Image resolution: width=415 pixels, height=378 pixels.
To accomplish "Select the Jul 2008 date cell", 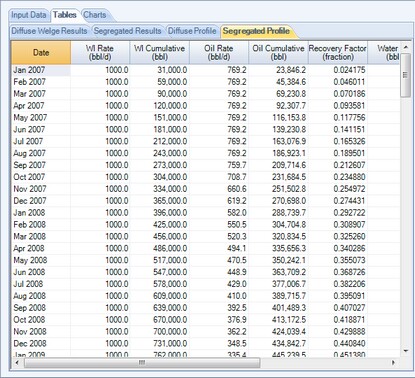I will (x=41, y=284).
